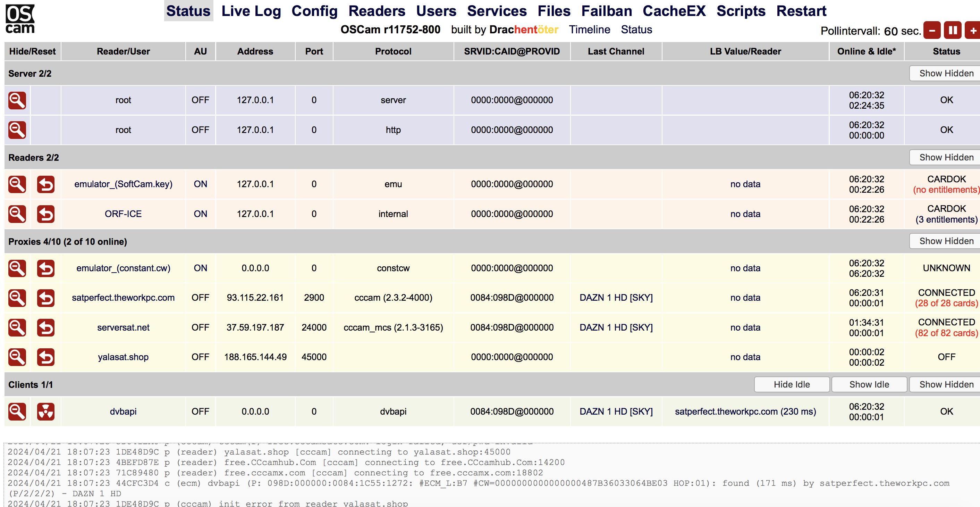Image resolution: width=980 pixels, height=507 pixels.
Task: Open serversat.net reader link
Action: tap(123, 328)
